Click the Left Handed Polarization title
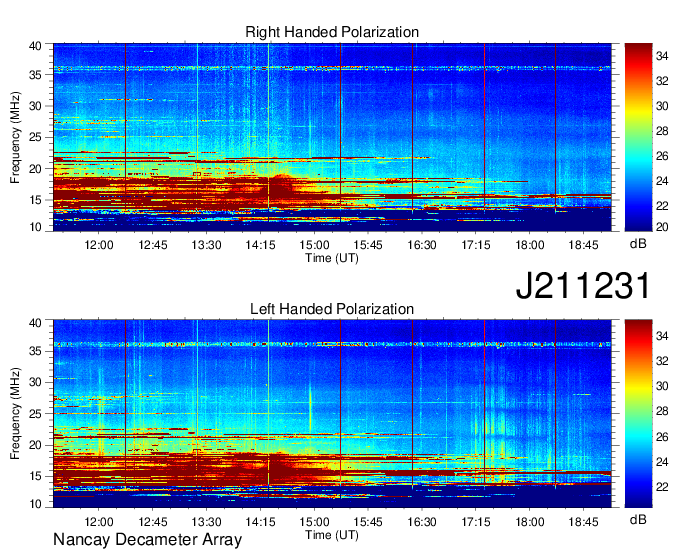Viewport: 680px width, 552px height. 332,309
